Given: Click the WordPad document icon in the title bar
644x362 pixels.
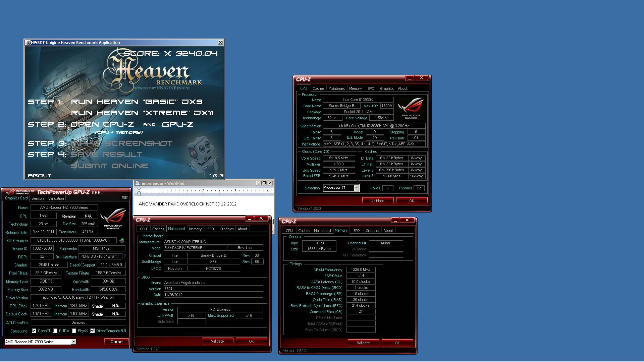Looking at the screenshot, I should click(137, 183).
